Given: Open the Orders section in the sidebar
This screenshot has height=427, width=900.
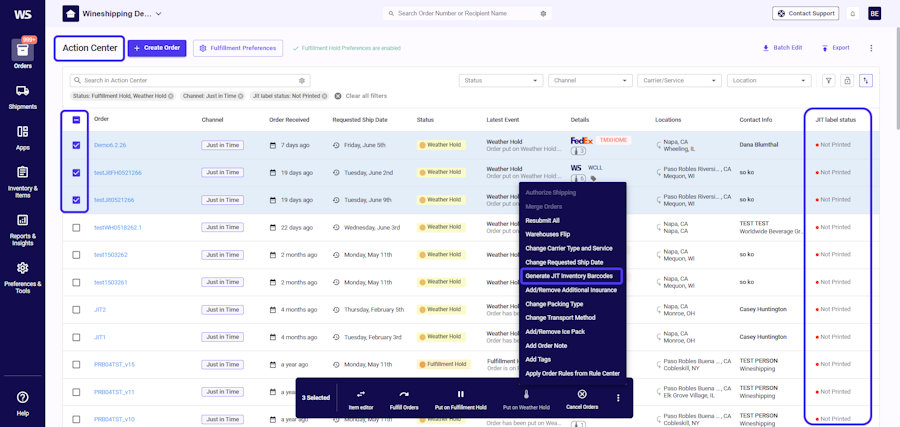Looking at the screenshot, I should tap(22, 53).
